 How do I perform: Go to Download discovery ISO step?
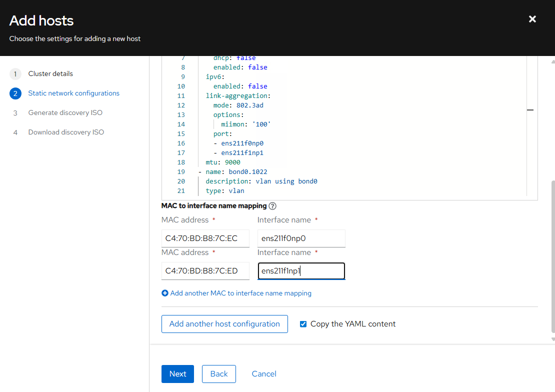[x=65, y=132]
